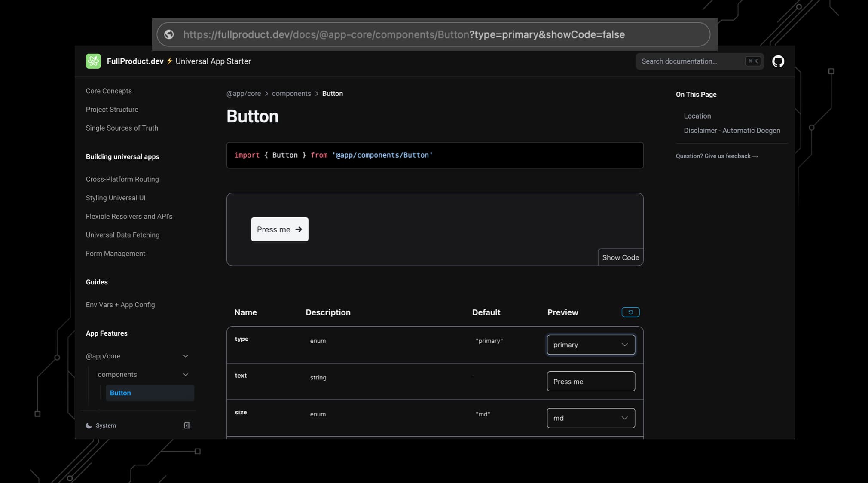Open Cross-Platform Routing doc
The width and height of the screenshot is (868, 483).
122,179
